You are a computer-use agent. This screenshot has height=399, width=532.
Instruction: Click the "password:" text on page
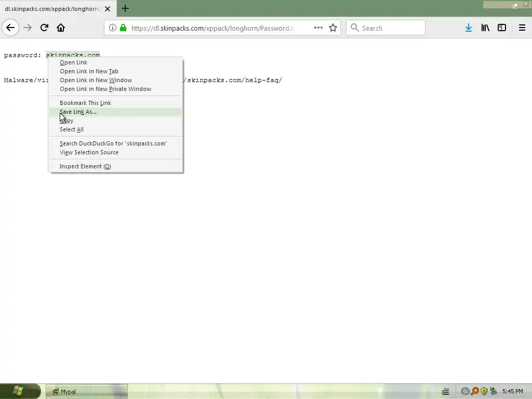point(22,55)
